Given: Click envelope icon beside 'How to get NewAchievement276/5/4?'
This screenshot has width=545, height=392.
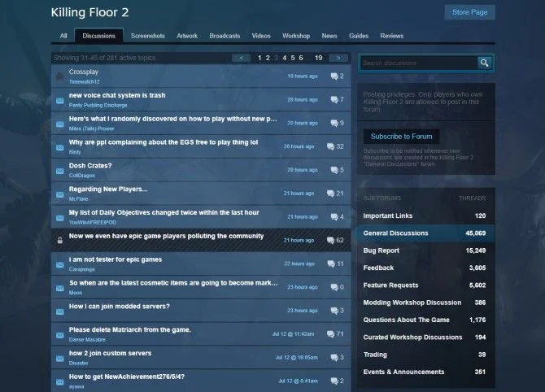Looking at the screenshot, I should click(x=59, y=382).
